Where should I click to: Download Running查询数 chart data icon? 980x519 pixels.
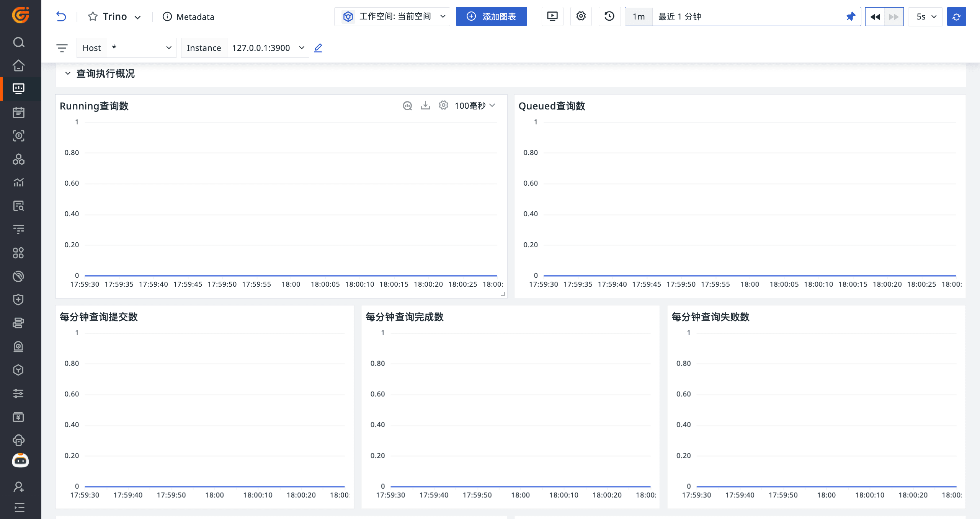425,106
